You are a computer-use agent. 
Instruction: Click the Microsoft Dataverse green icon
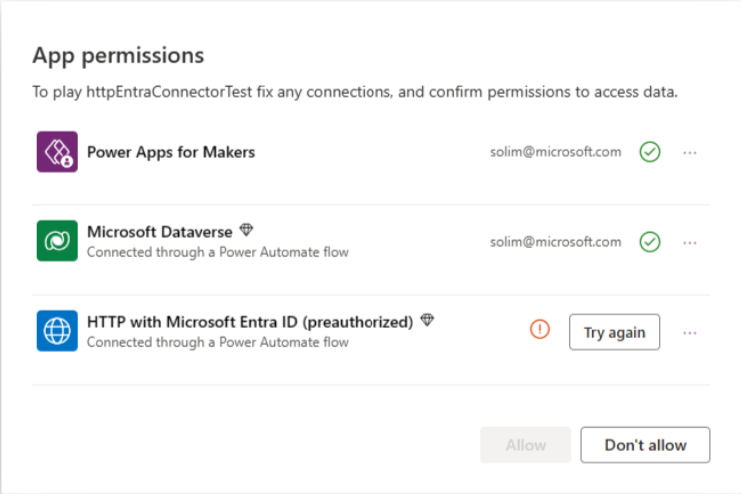tap(57, 241)
